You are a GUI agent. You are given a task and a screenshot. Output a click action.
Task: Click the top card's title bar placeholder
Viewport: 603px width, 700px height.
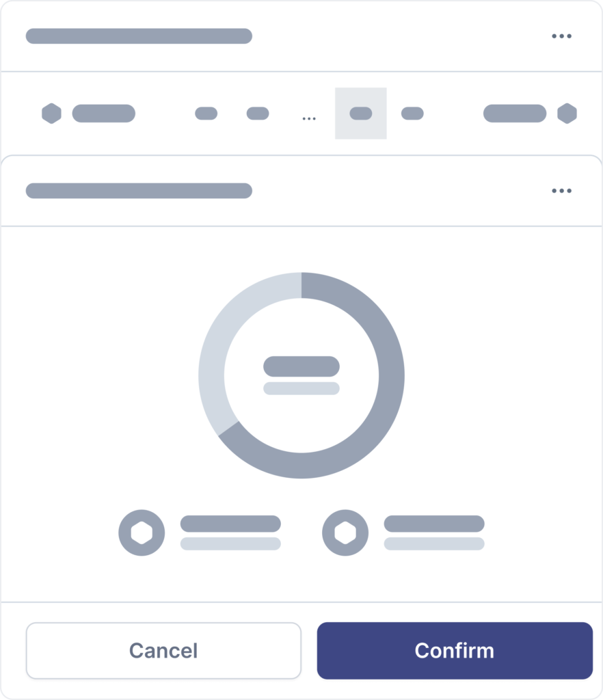[x=139, y=36]
